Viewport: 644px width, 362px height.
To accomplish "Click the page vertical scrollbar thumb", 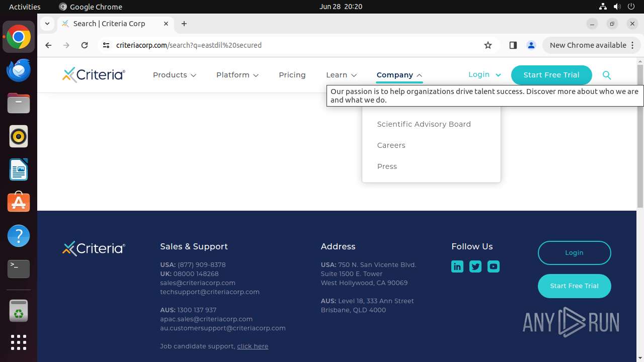I will [x=640, y=136].
